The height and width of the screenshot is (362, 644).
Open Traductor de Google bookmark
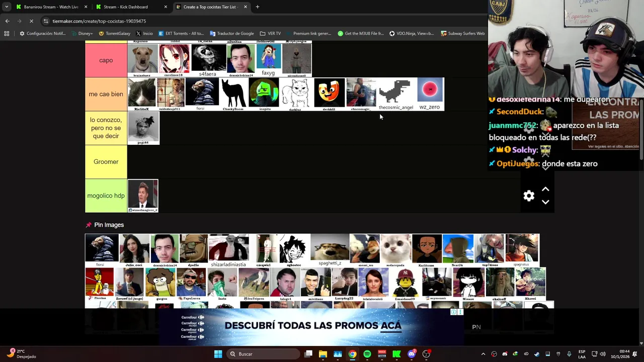(232, 34)
